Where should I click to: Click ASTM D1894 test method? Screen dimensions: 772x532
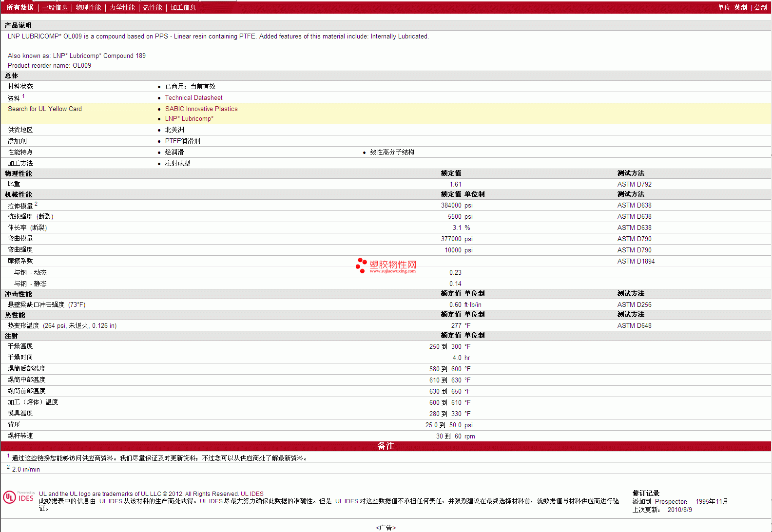tap(636, 261)
